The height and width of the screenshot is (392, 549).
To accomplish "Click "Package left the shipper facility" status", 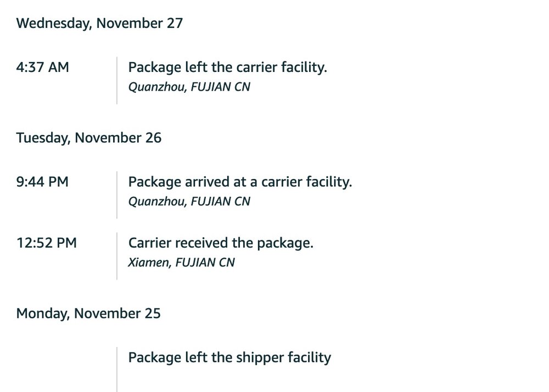I will pos(229,358).
